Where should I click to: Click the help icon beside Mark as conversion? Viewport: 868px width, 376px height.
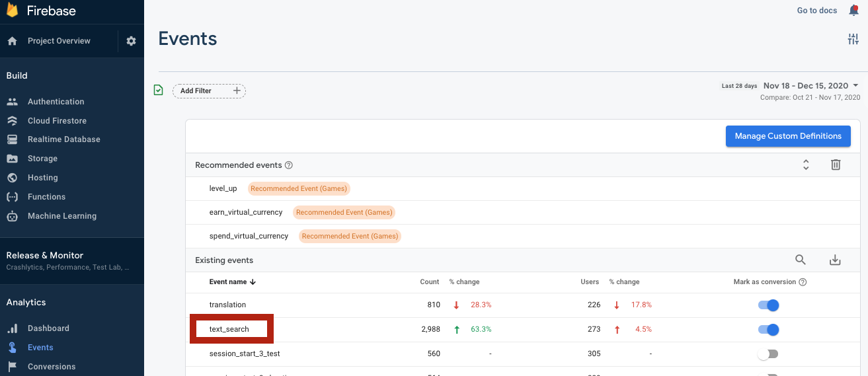(803, 282)
